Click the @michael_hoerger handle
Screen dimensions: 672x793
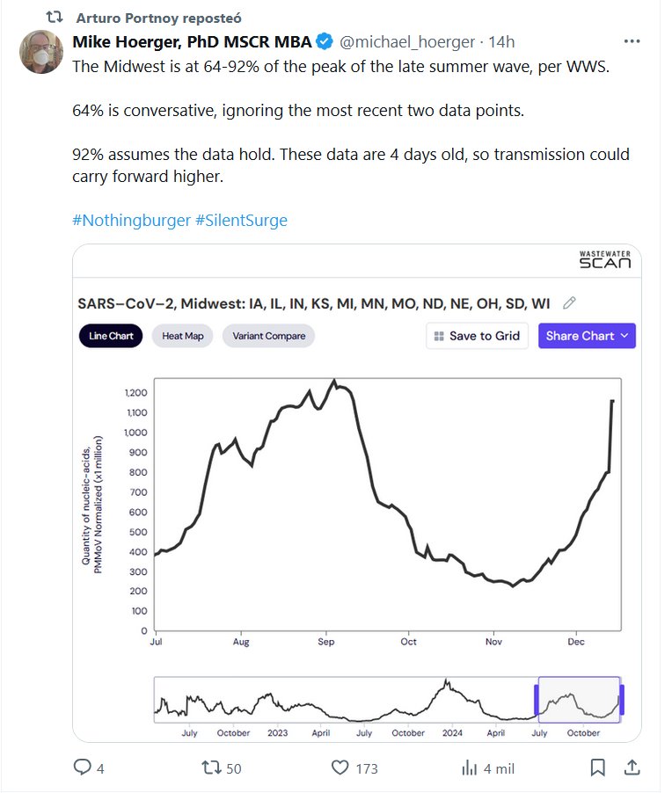point(406,41)
